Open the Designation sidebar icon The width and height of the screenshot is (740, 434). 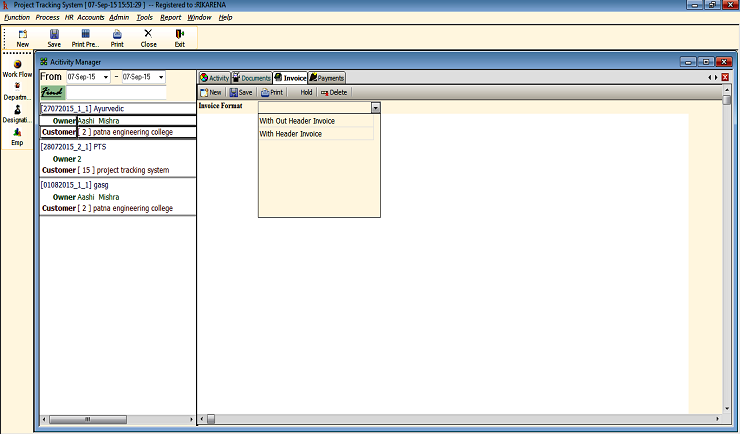click(x=18, y=114)
